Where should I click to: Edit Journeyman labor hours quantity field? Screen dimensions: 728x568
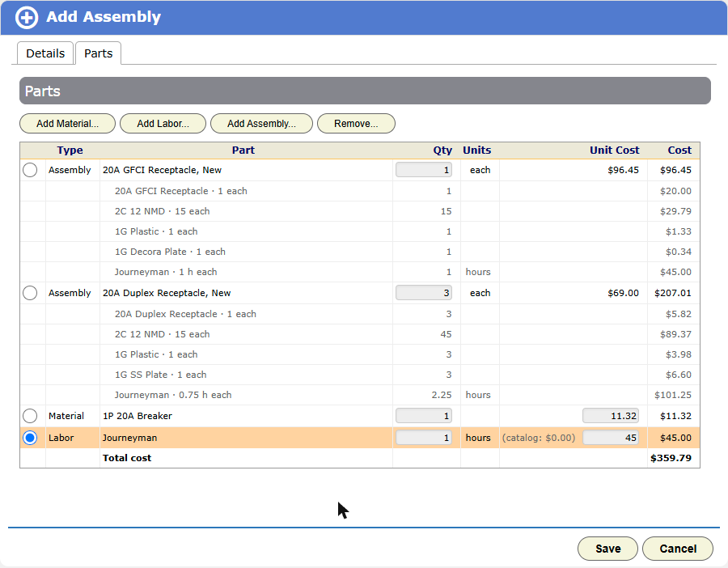[424, 438]
